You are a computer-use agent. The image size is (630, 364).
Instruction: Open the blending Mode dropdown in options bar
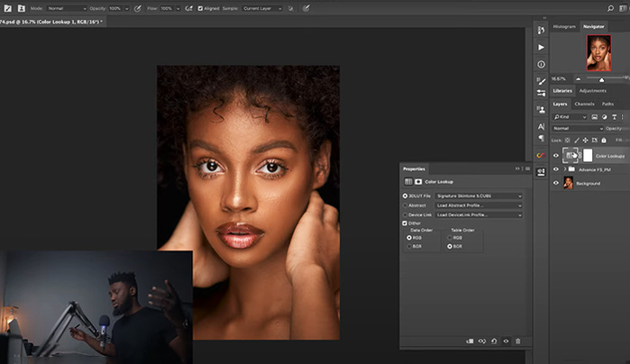[65, 8]
